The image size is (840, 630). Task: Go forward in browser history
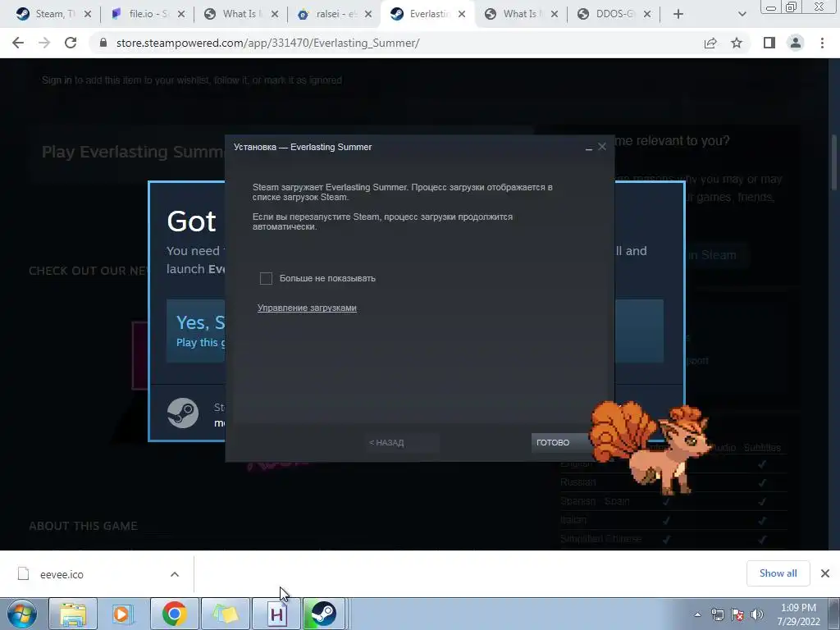coord(44,43)
